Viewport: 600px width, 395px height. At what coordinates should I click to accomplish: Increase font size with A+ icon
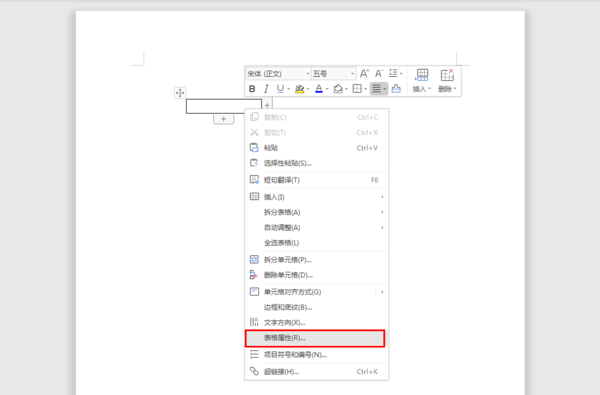point(364,73)
